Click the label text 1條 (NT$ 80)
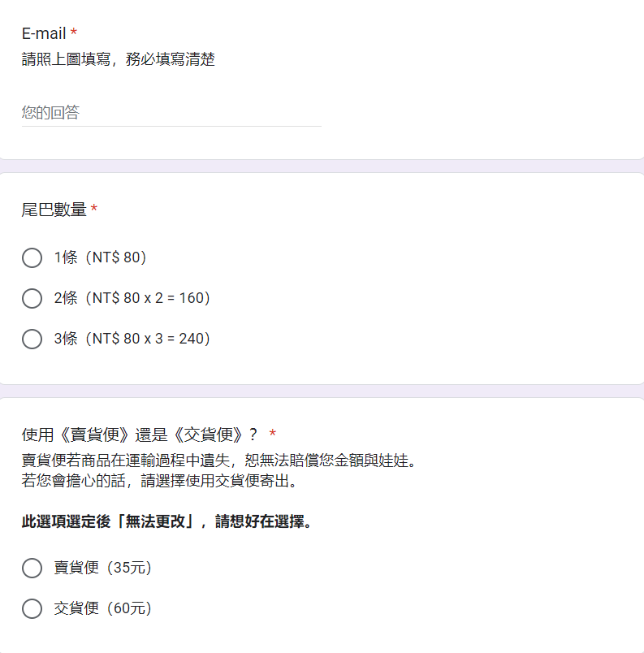644x653 pixels. [101, 257]
